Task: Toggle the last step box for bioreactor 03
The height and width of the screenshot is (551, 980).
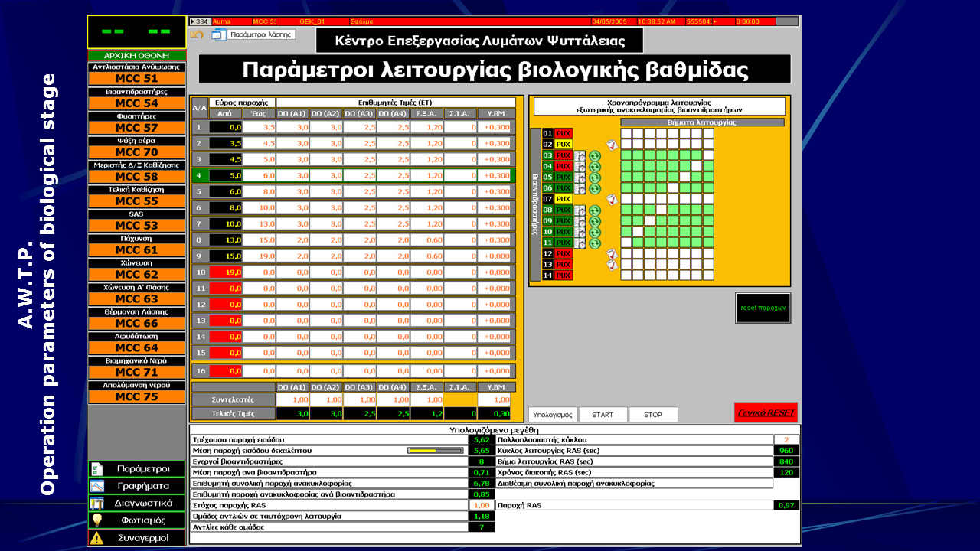Action: 708,155
